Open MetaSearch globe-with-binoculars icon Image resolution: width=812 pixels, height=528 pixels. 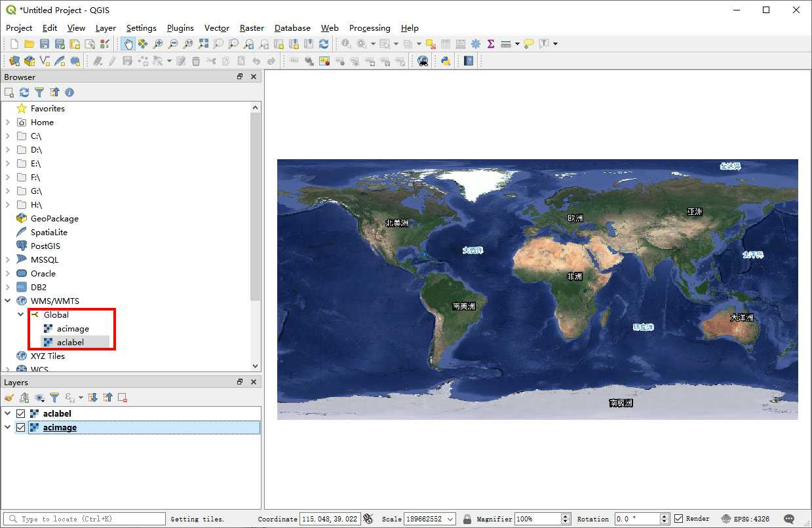coord(423,61)
